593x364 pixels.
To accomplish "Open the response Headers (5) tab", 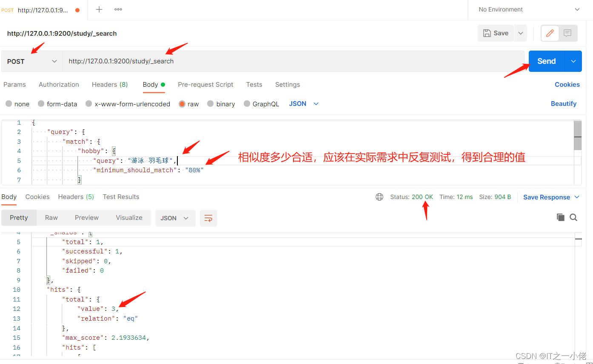I will 76,197.
